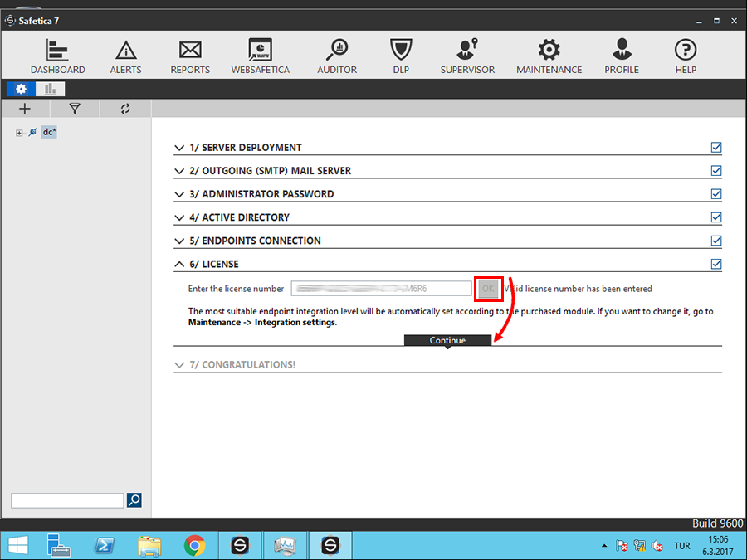
Task: Change the TUR input language
Action: point(681,546)
